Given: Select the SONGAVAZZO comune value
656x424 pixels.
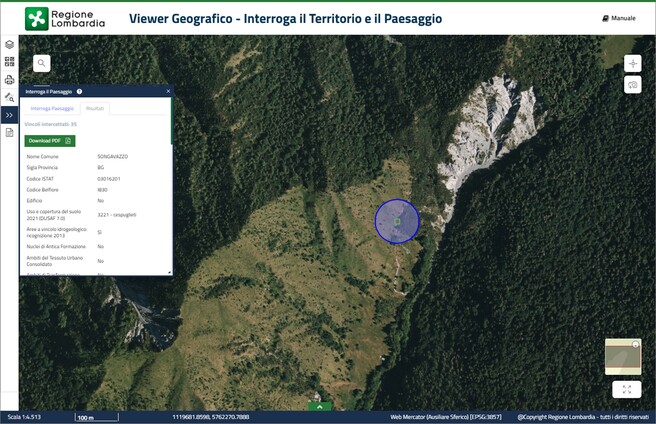Looking at the screenshot, I should tap(113, 157).
